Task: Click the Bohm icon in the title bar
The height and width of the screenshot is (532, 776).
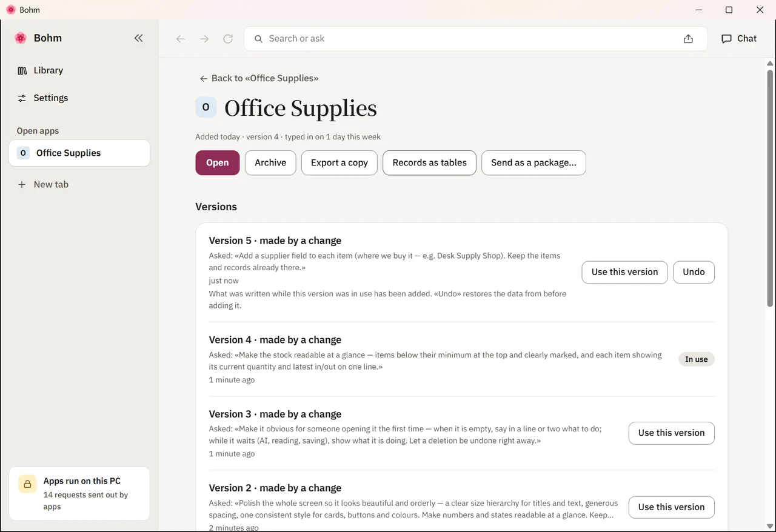Action: pyautogui.click(x=11, y=10)
